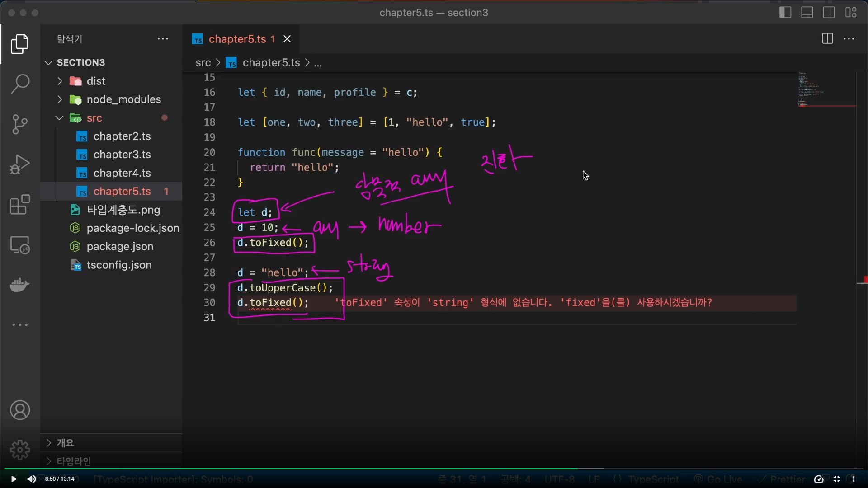Click the src breadcrumb link
The width and height of the screenshot is (868, 488).
tap(203, 63)
